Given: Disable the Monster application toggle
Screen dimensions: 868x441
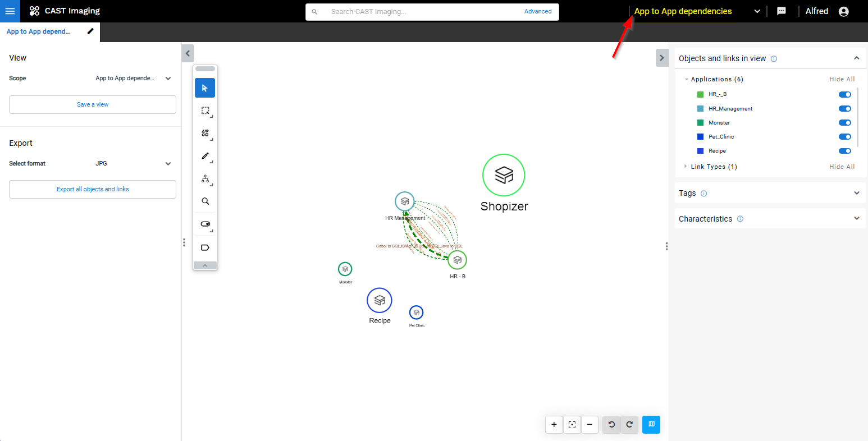Looking at the screenshot, I should pos(844,123).
